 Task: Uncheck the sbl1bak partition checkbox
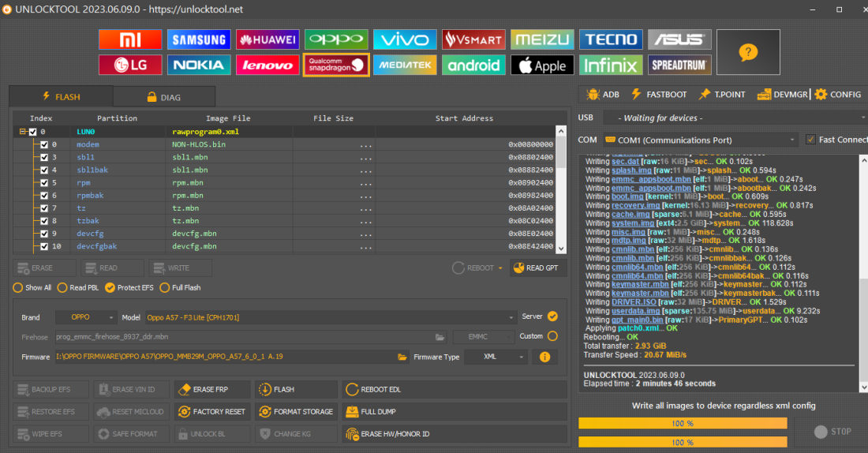44,170
